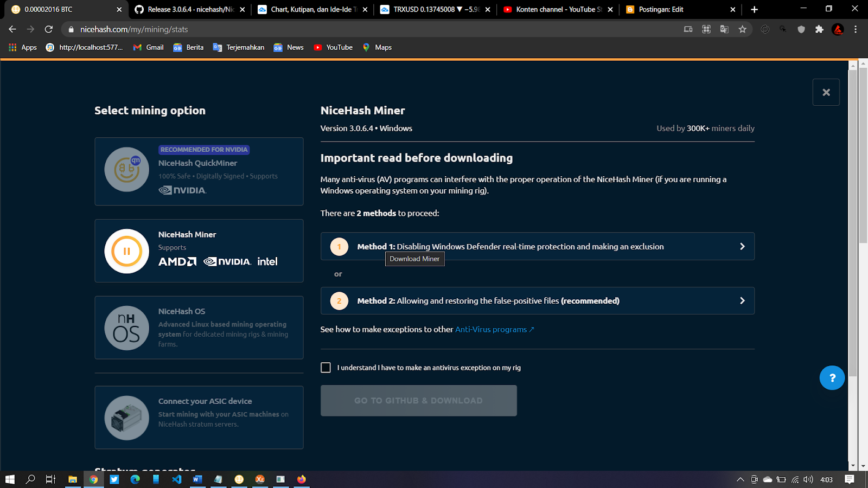Open Microsoft Edge from the taskbar
Image resolution: width=868 pixels, height=488 pixels.
point(135,479)
